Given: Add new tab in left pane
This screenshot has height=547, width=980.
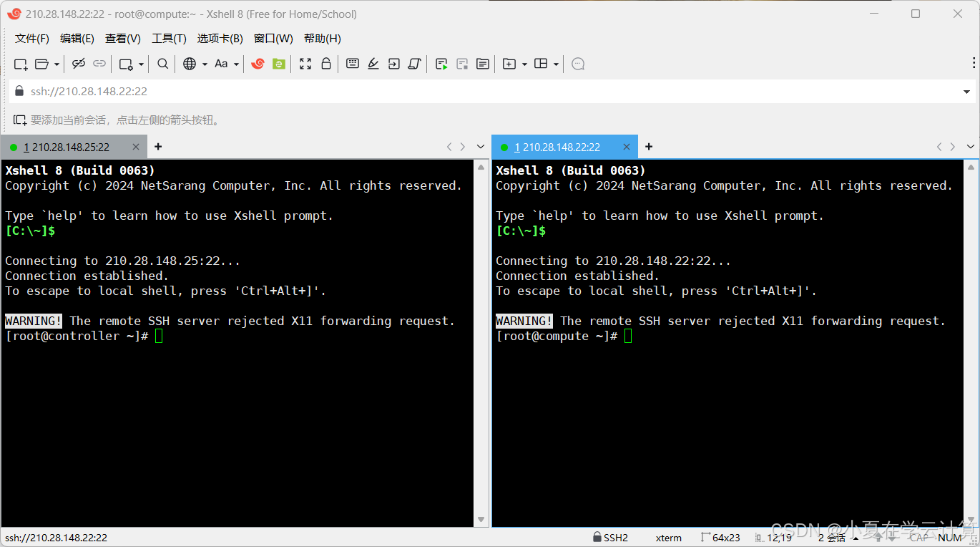Looking at the screenshot, I should [x=158, y=147].
